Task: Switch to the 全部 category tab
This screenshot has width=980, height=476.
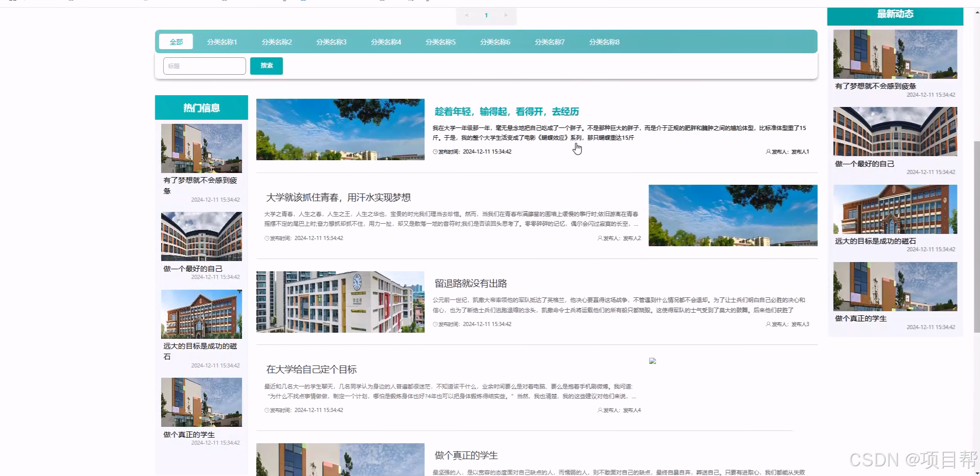Action: (175, 41)
